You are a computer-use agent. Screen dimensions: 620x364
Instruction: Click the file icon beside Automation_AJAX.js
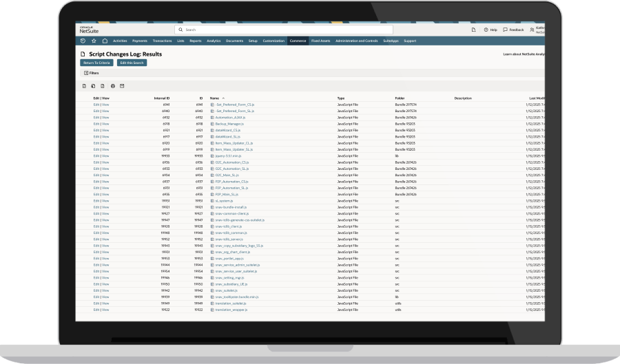(x=212, y=118)
